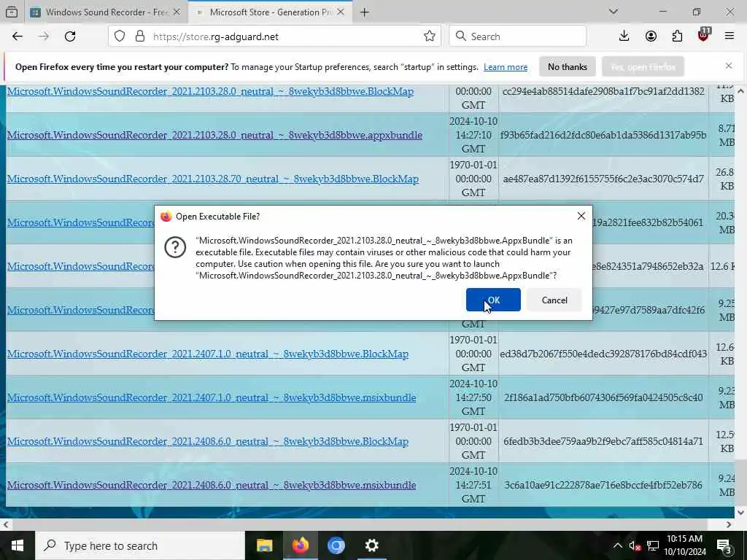This screenshot has width=747, height=560.
Task: Click hash starting with ae487ea87d13
Action: (603, 179)
